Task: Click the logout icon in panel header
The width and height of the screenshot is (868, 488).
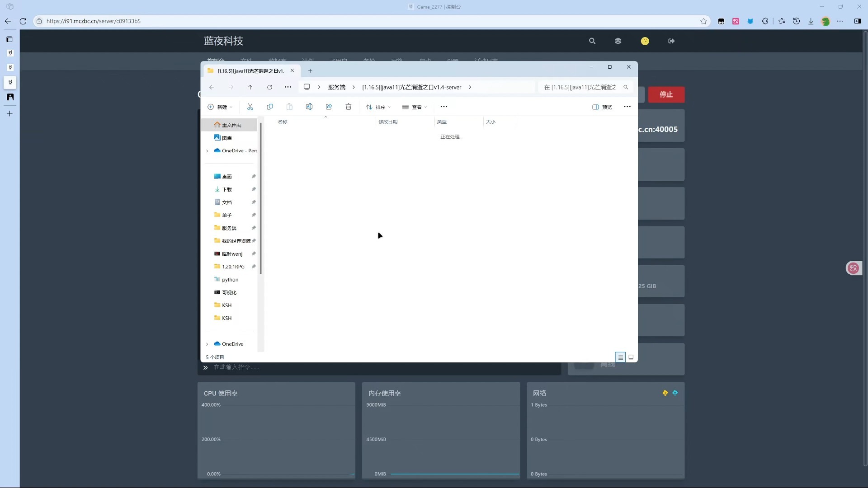Action: pyautogui.click(x=671, y=41)
